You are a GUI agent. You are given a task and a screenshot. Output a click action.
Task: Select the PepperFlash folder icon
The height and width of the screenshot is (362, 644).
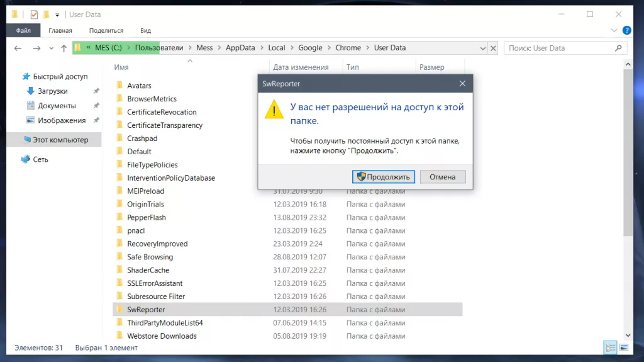[x=119, y=217]
